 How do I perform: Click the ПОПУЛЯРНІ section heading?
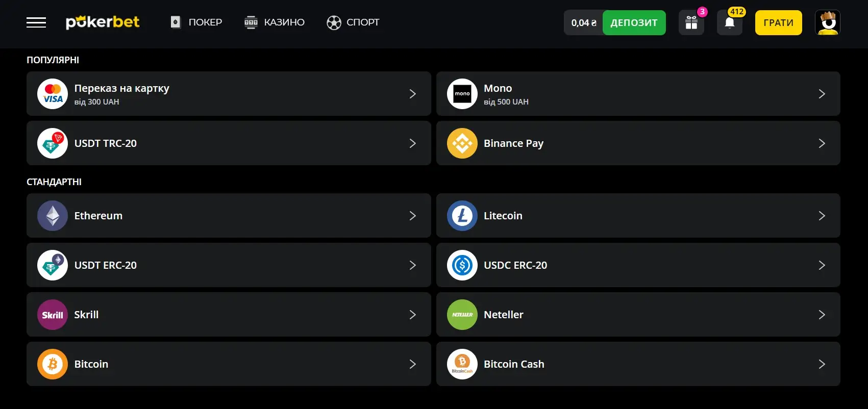point(53,60)
